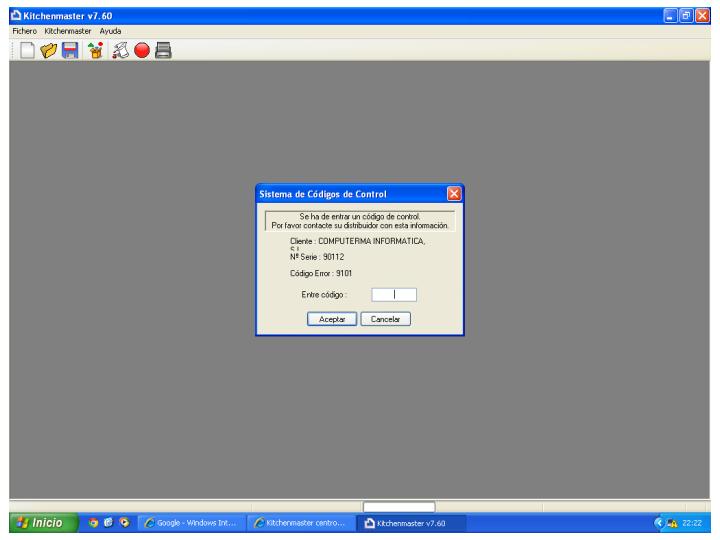Viewport: 720px width, 540px height.
Task: Expand hidden tray icons arrow
Action: click(x=659, y=523)
